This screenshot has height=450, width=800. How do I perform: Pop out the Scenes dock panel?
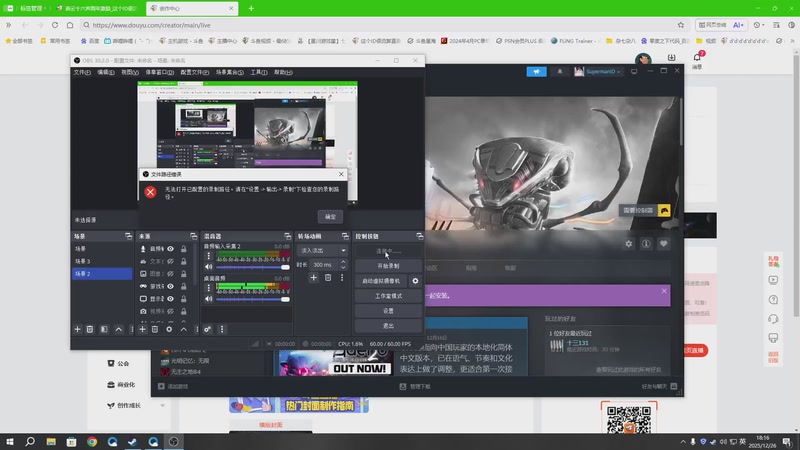point(129,236)
